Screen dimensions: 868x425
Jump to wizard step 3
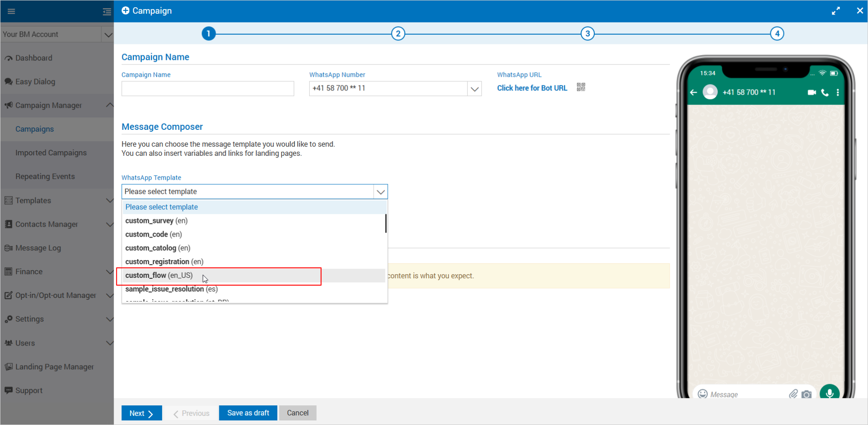coord(588,34)
